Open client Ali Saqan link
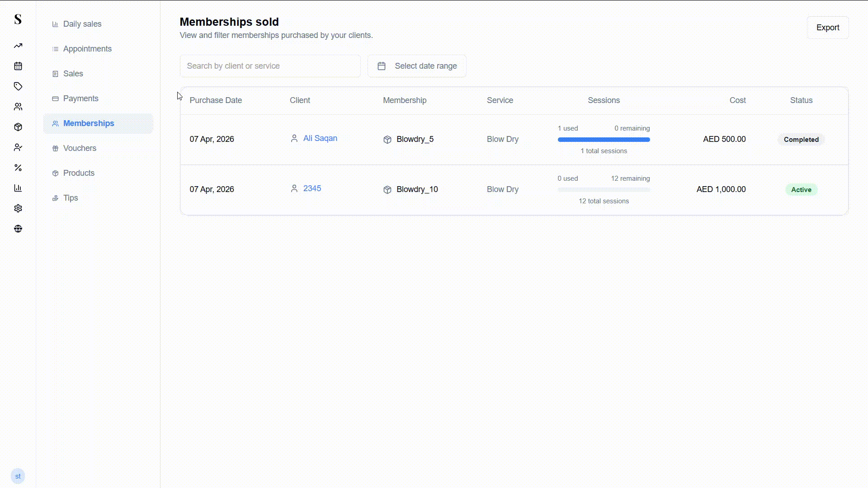This screenshot has width=868, height=488. tap(320, 138)
